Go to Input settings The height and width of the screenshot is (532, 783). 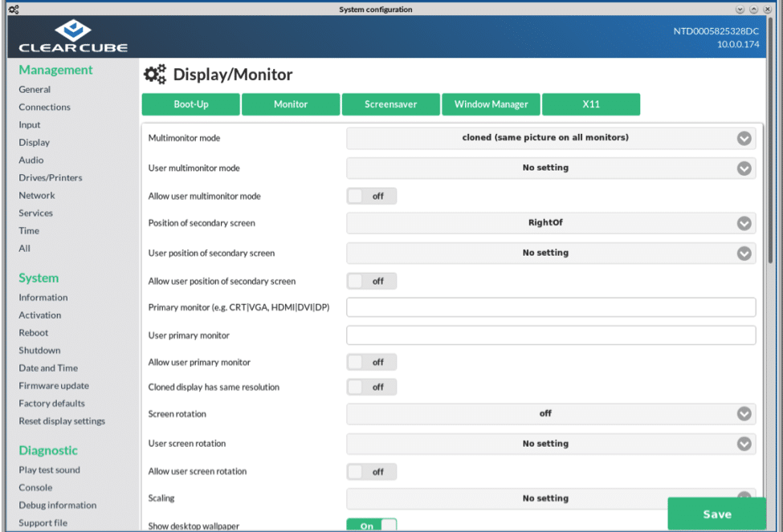[x=30, y=124]
